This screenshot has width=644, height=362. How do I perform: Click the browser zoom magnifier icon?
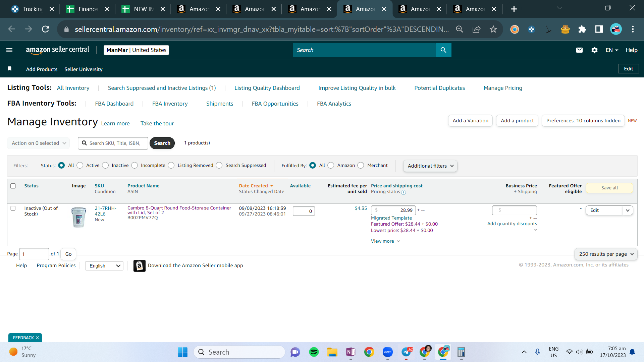pyautogui.click(x=460, y=29)
